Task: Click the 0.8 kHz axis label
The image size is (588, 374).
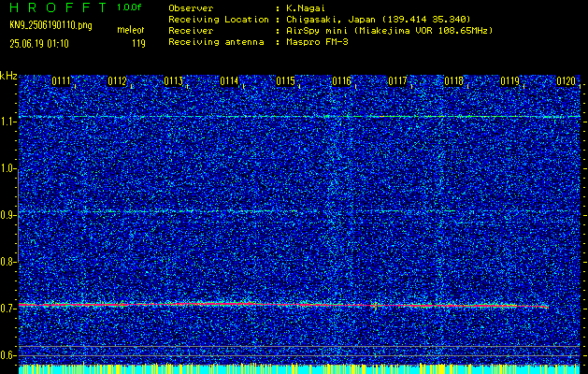Action: pos(7,262)
